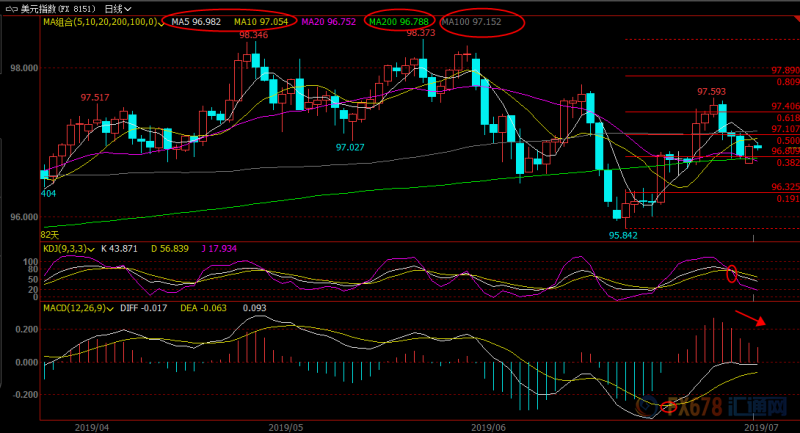Image resolution: width=800 pixels, height=433 pixels.
Task: Click the 0.200 MACD axis label
Action: click(27, 329)
